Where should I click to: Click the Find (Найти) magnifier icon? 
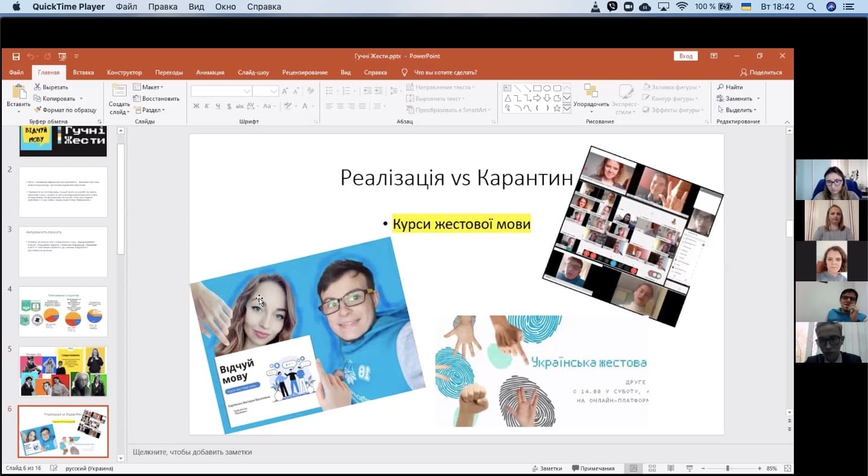pyautogui.click(x=720, y=87)
